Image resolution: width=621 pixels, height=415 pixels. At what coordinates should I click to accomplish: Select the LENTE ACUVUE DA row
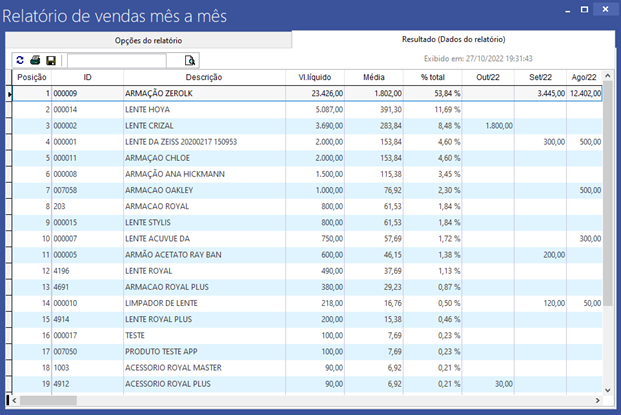(204, 239)
